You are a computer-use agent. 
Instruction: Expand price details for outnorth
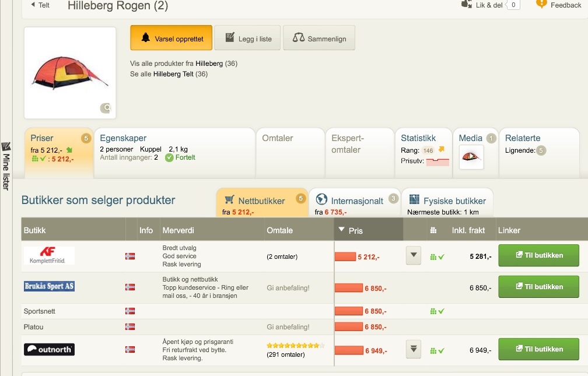pyautogui.click(x=414, y=350)
